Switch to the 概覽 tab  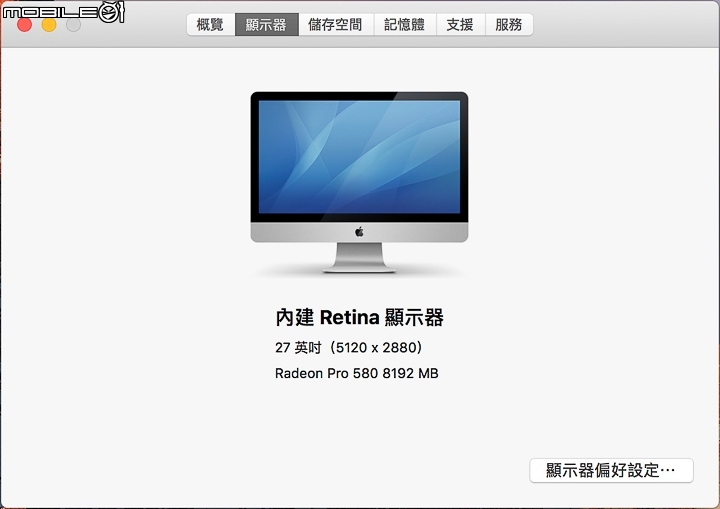211,24
